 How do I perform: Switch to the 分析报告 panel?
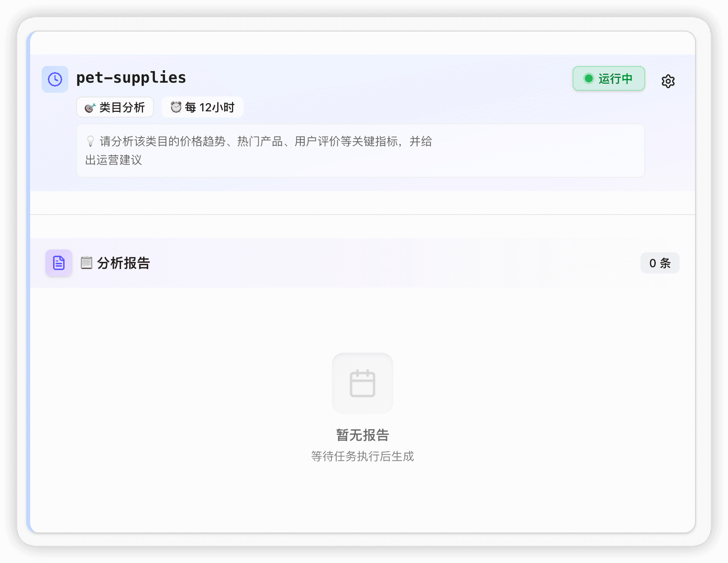point(122,262)
